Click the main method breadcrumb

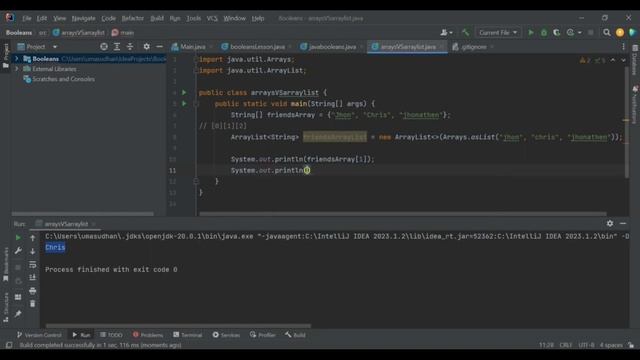(123, 33)
